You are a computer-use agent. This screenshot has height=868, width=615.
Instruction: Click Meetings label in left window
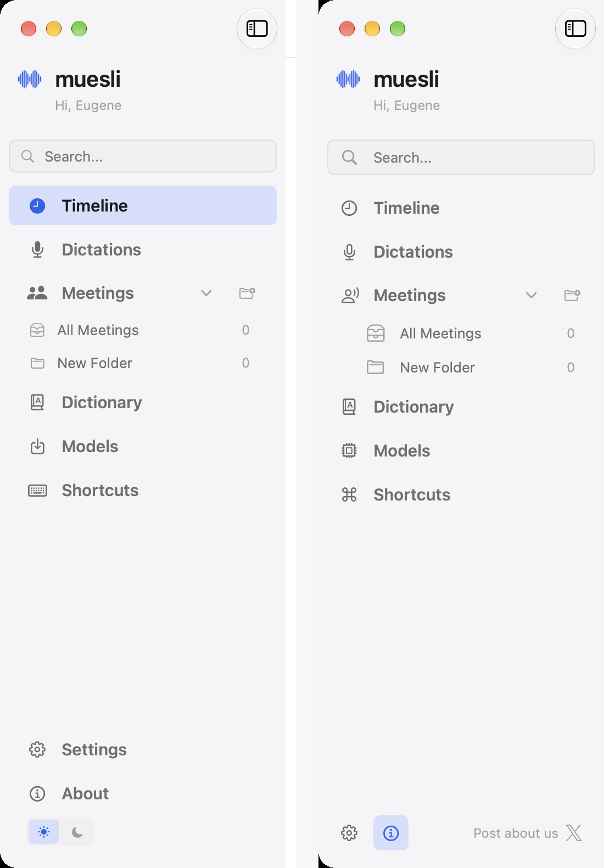click(x=98, y=293)
